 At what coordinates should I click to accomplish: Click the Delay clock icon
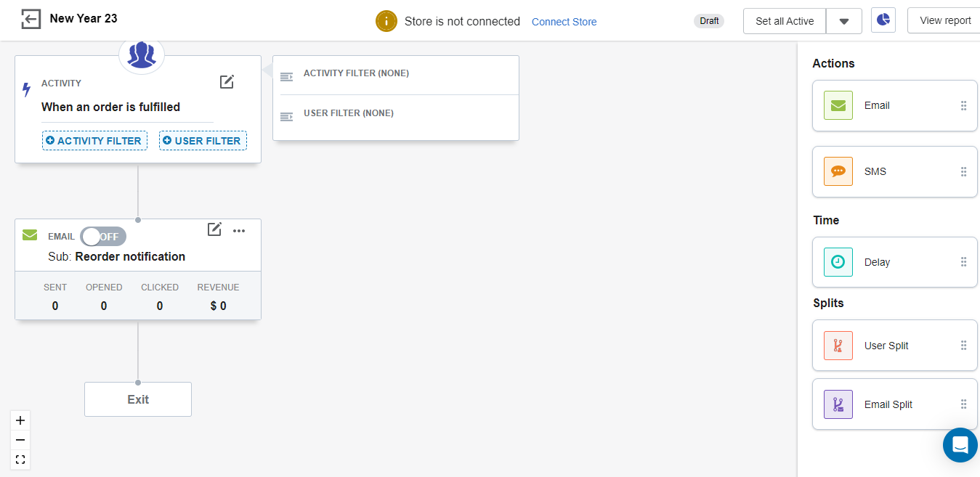838,262
